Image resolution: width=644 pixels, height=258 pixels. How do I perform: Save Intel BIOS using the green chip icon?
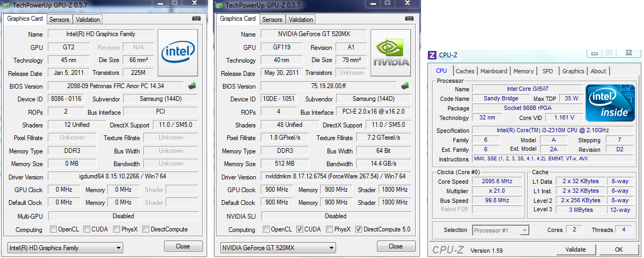[192, 85]
